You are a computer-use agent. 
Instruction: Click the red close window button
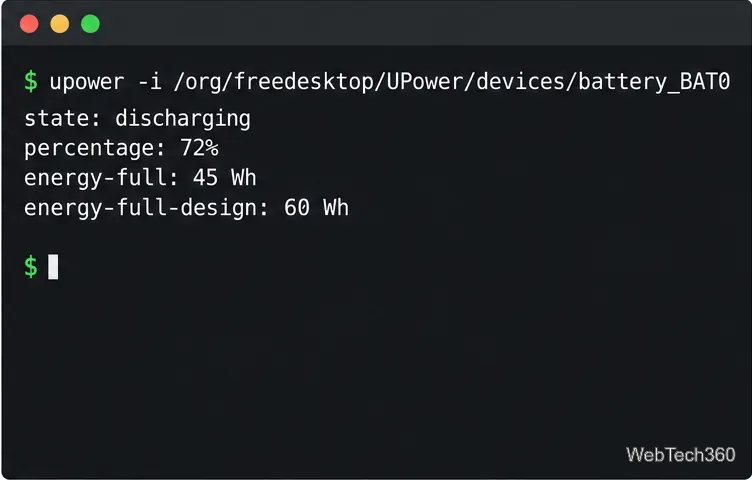pos(29,24)
